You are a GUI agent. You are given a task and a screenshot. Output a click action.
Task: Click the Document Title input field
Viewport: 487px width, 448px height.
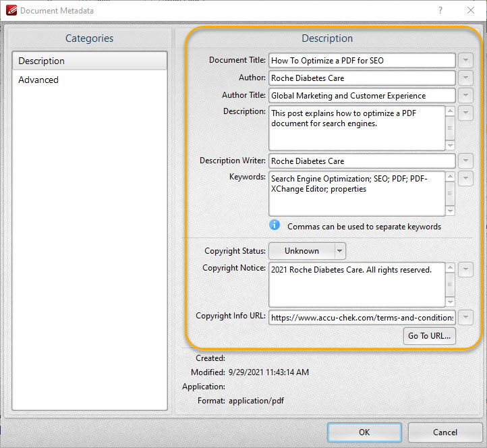[x=362, y=60]
